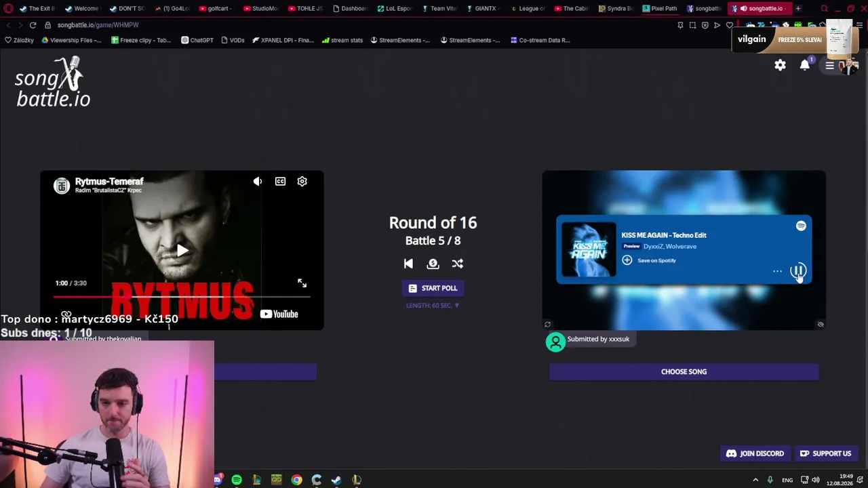Viewport: 868px width, 488px height.
Task: Switch to the StudioMo browser tab
Action: point(260,9)
